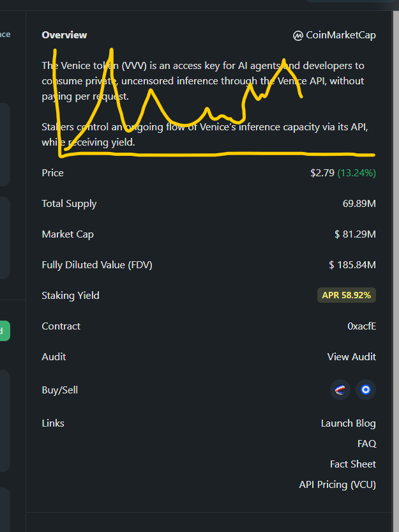Open the Launch Blog link

tap(349, 423)
